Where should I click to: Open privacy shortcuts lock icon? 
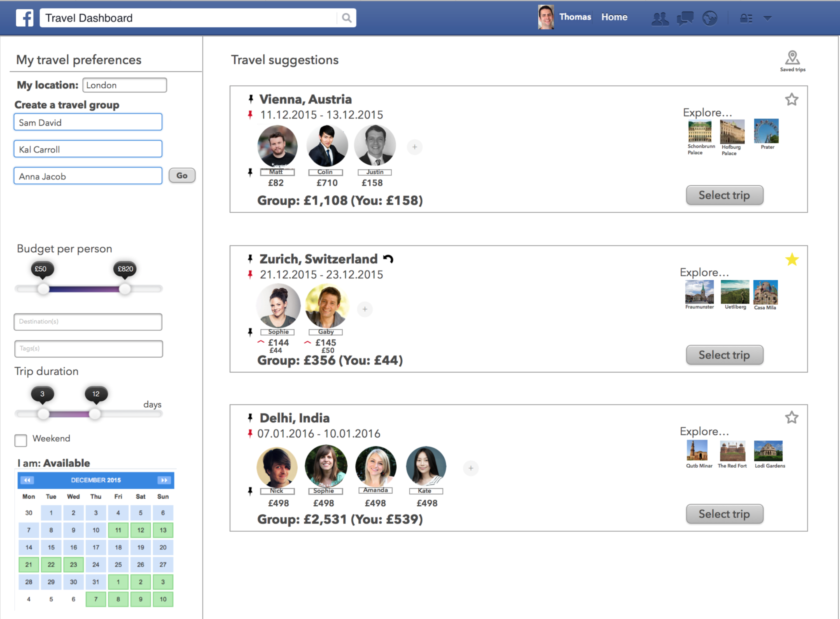746,18
